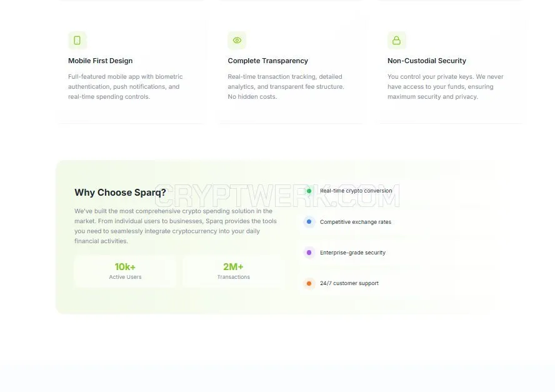Click the orange dot beside 24/7 customer support
This screenshot has height=392, width=555.
(309, 283)
